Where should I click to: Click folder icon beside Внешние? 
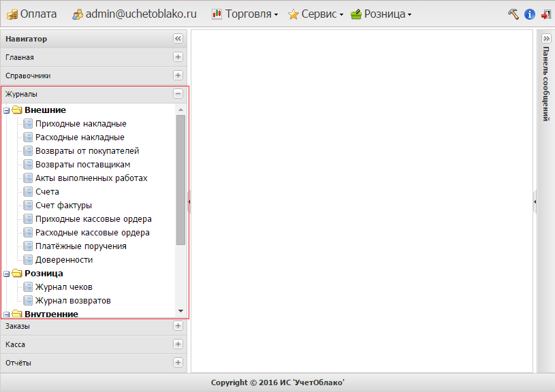coord(17,110)
